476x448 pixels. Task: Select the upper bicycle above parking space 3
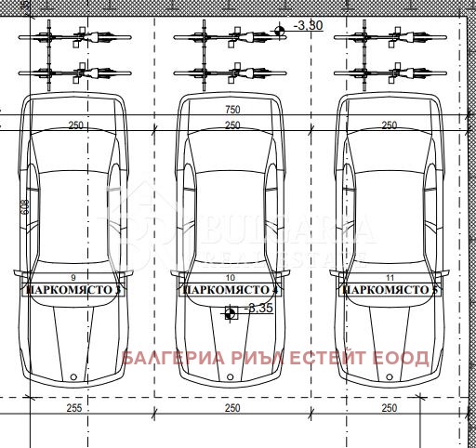tap(75, 37)
